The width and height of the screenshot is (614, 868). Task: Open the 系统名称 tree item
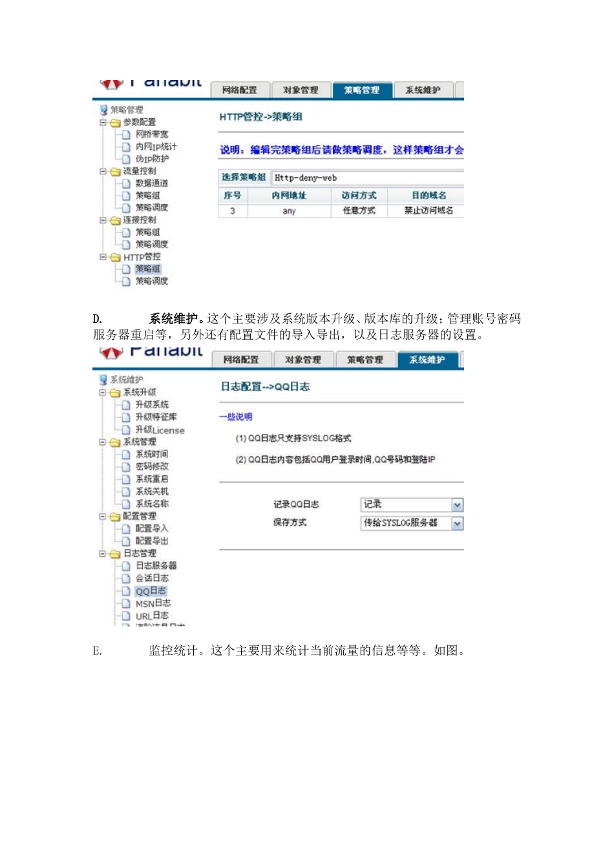(151, 504)
